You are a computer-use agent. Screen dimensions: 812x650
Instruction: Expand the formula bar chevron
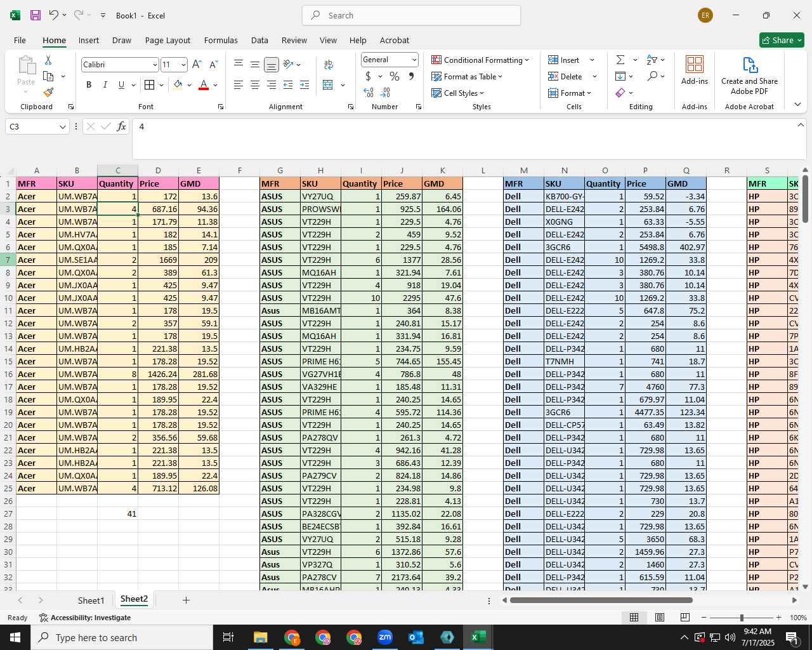coord(801,125)
